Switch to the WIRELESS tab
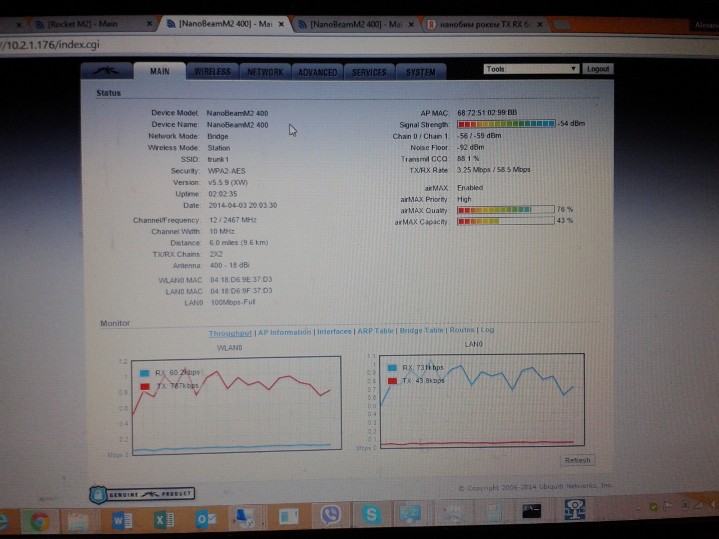719x539 pixels. tap(212, 72)
